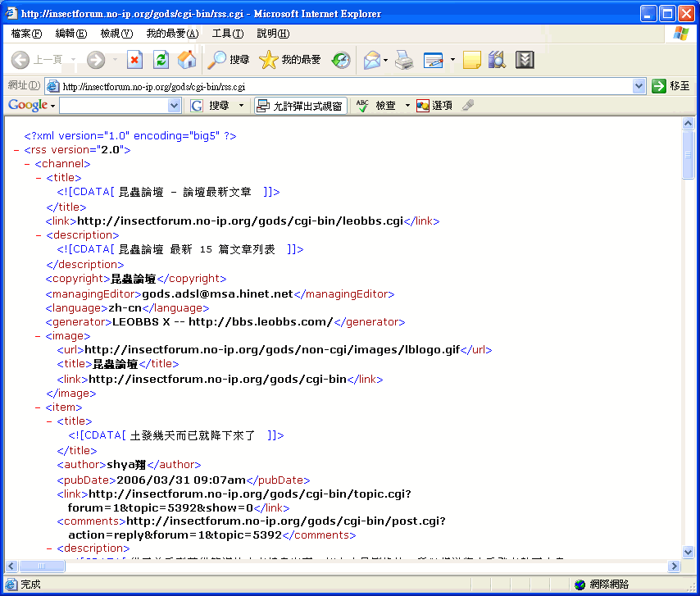Click the 移至 Go button
Viewport: 700px width, 596px height.
pyautogui.click(x=671, y=86)
